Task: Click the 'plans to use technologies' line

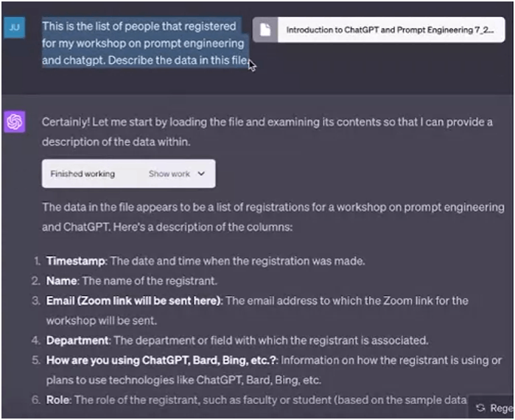Action: [183, 380]
